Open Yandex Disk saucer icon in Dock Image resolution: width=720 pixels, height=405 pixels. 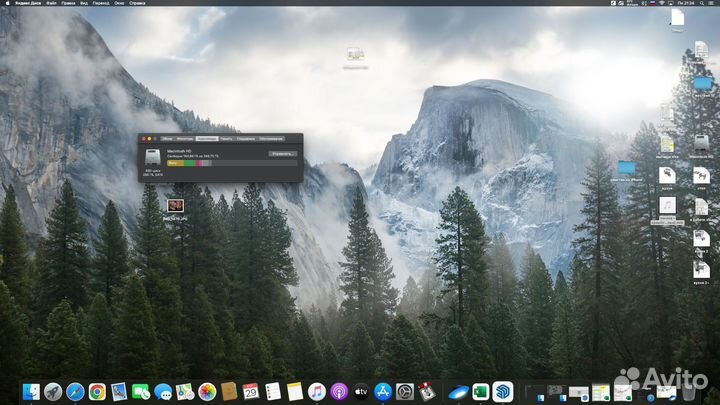pos(458,392)
